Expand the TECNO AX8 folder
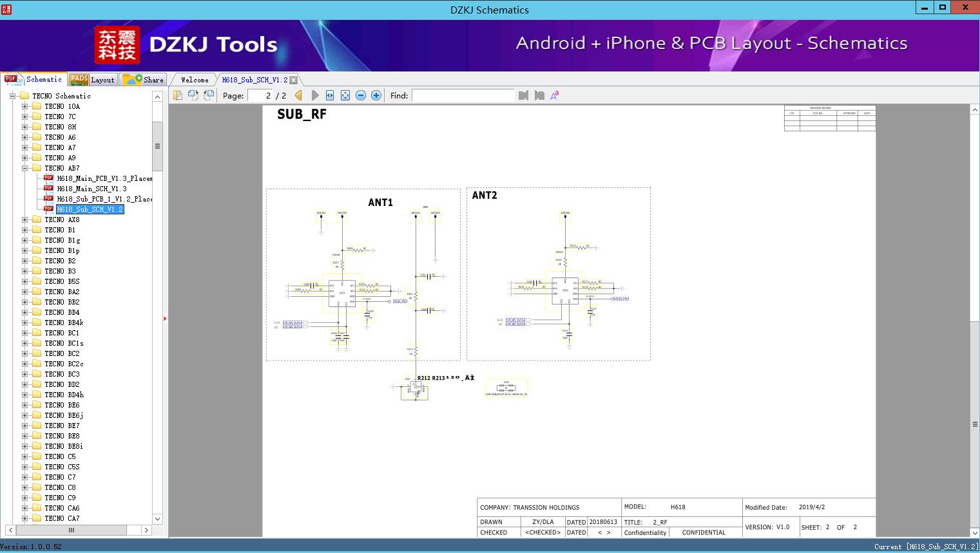The height and width of the screenshot is (553, 980). pos(24,220)
